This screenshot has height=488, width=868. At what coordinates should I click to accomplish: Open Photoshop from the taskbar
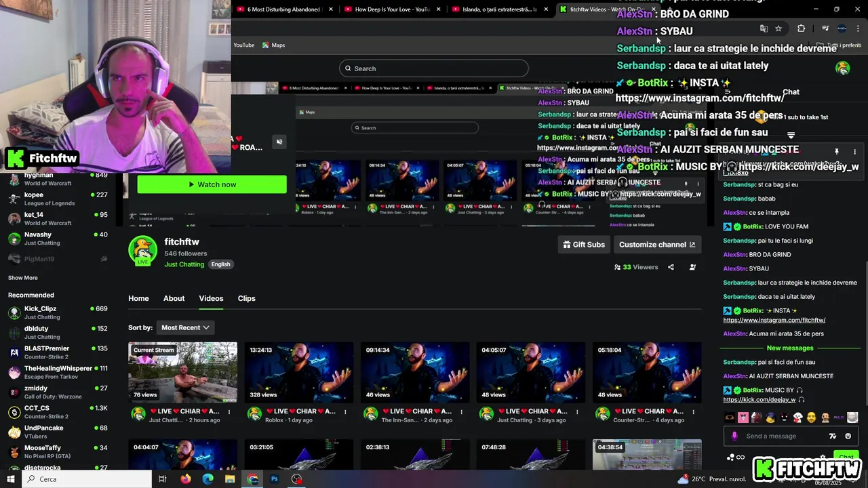click(274, 479)
